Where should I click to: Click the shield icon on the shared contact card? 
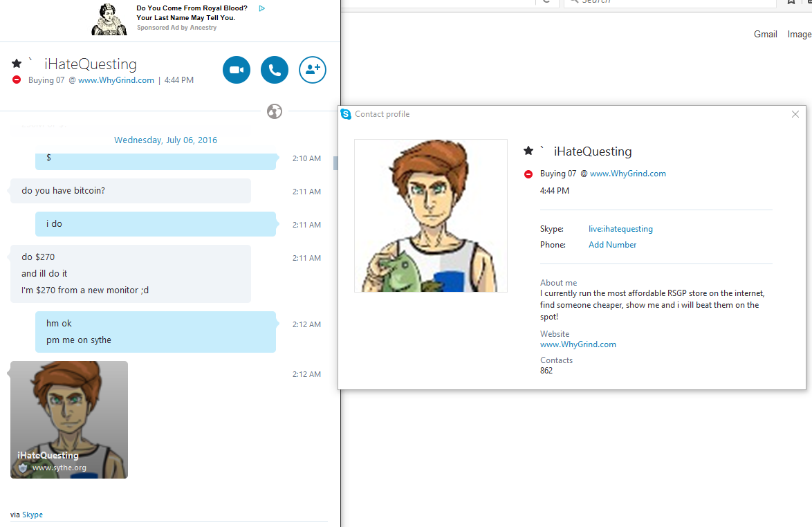[x=23, y=468]
